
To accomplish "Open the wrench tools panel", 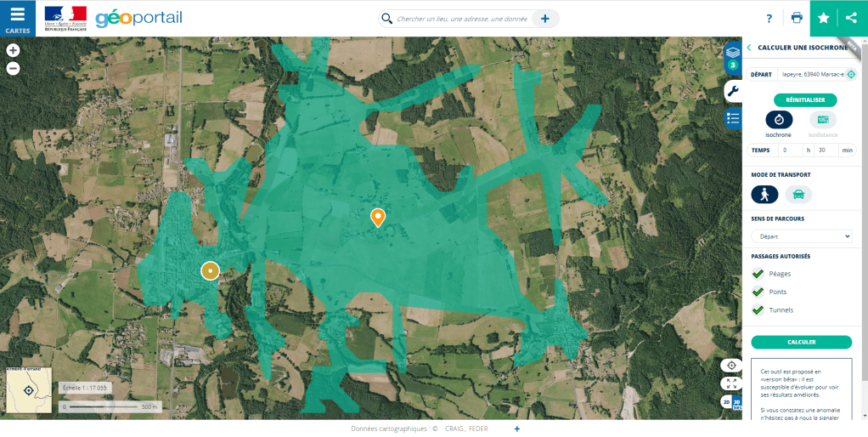I will tap(732, 91).
